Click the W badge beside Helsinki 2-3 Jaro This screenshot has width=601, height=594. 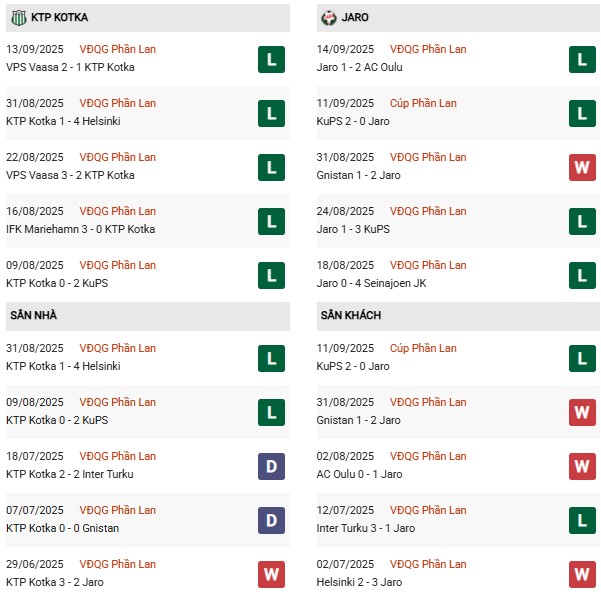pyautogui.click(x=582, y=574)
